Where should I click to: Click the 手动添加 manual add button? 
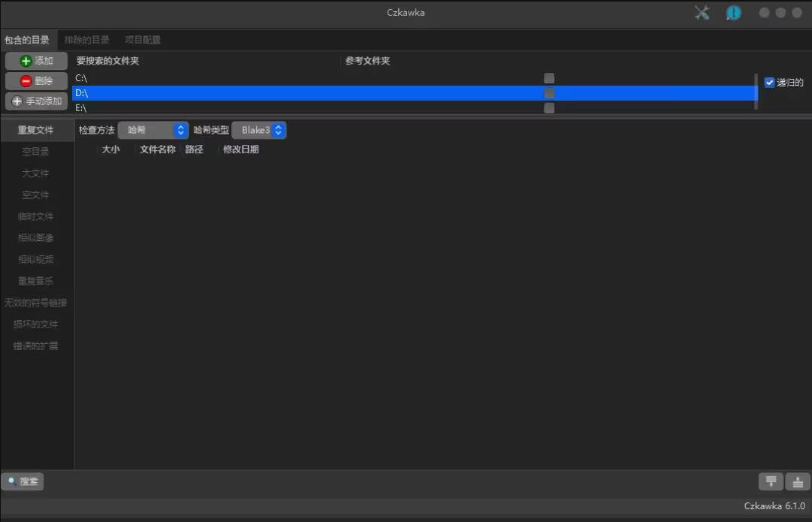pos(37,101)
